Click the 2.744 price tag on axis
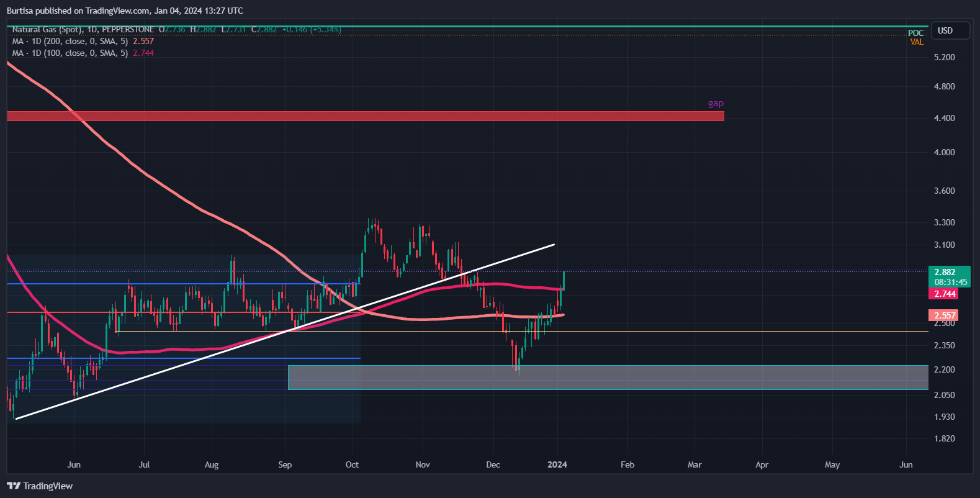 click(944, 294)
